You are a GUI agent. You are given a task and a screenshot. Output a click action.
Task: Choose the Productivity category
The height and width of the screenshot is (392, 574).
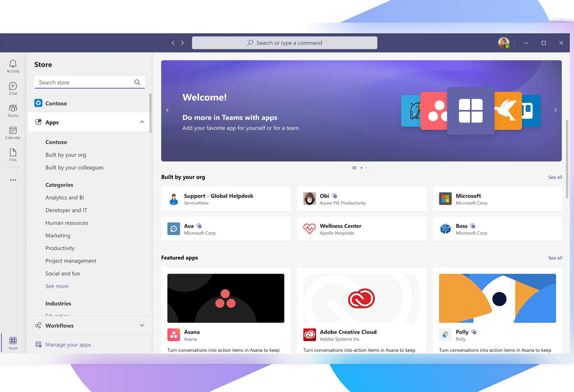tap(60, 248)
